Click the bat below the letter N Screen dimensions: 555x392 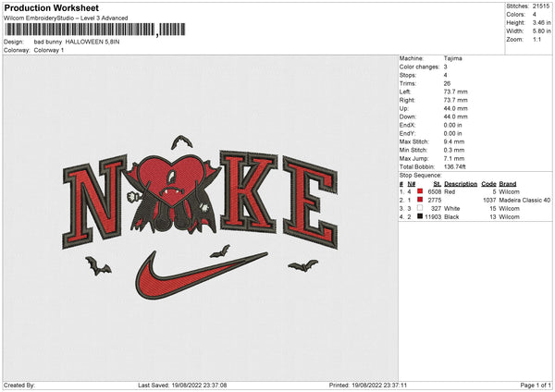98,266
